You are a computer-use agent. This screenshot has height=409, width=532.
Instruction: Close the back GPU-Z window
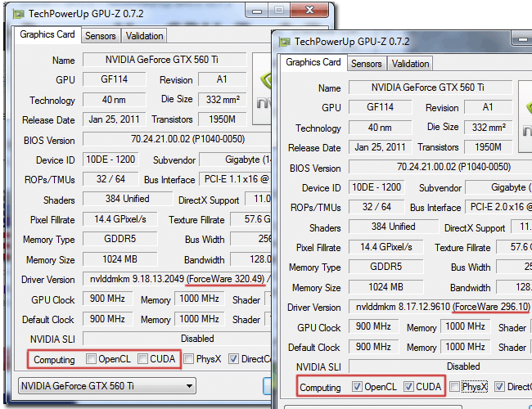pyautogui.click(x=309, y=11)
